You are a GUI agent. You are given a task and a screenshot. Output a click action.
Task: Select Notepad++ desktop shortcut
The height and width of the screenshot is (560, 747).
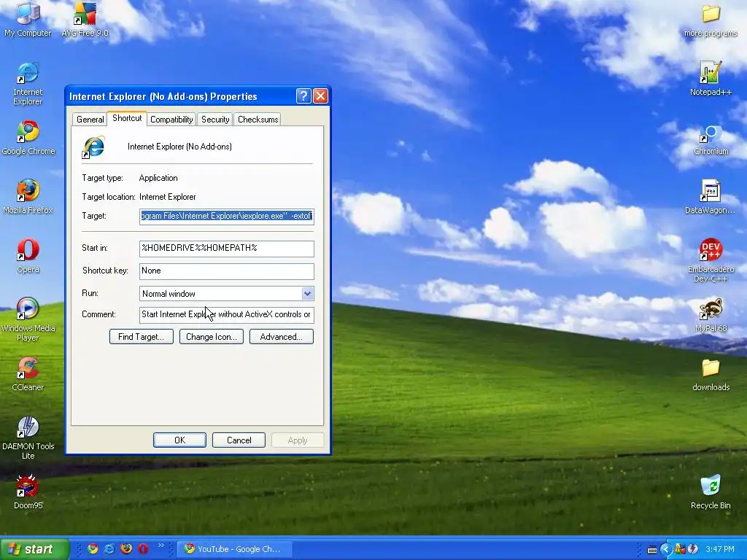[x=711, y=79]
